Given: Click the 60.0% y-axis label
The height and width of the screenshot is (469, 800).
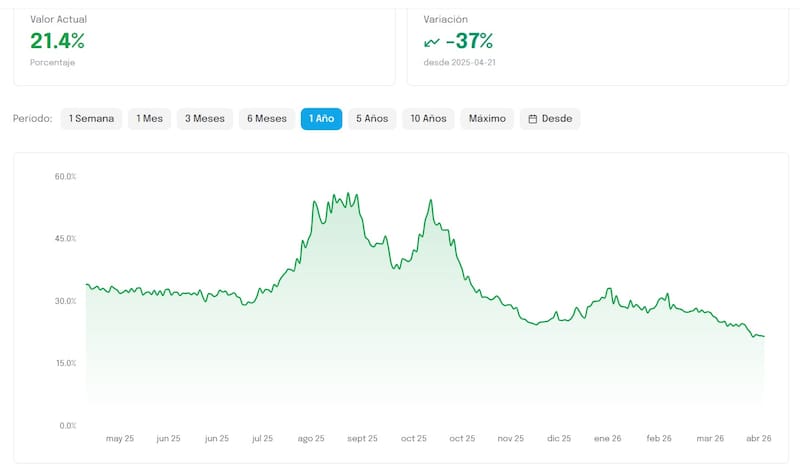Looking at the screenshot, I should (65, 177).
